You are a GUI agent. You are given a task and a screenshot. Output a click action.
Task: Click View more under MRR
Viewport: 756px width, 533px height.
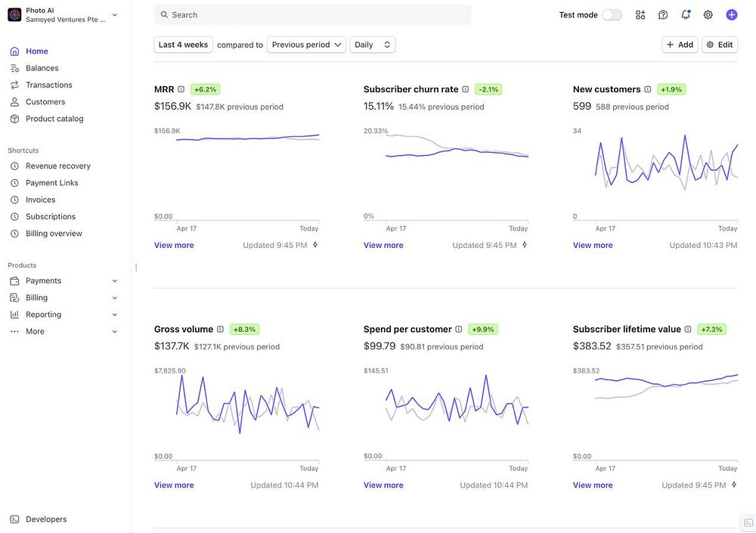tap(174, 245)
